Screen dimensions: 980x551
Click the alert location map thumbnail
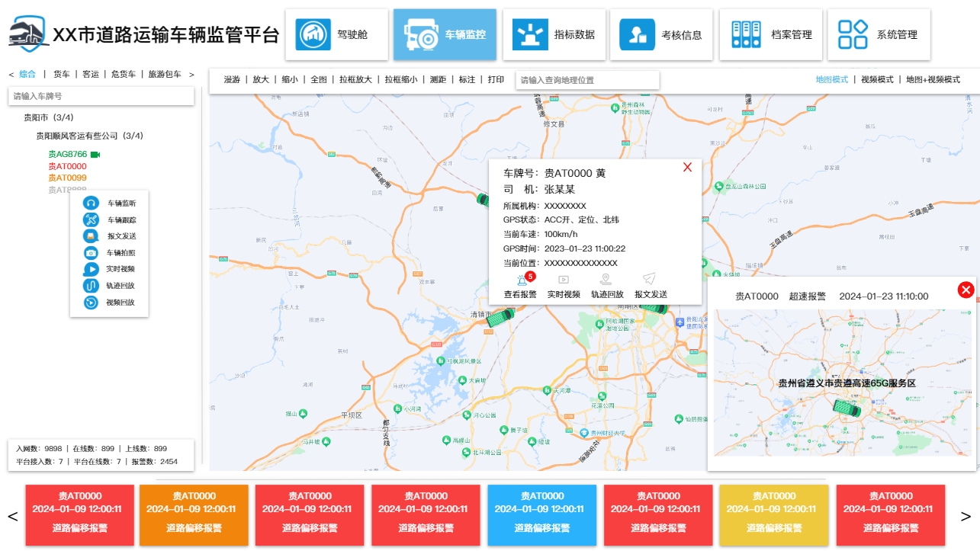[x=843, y=383]
